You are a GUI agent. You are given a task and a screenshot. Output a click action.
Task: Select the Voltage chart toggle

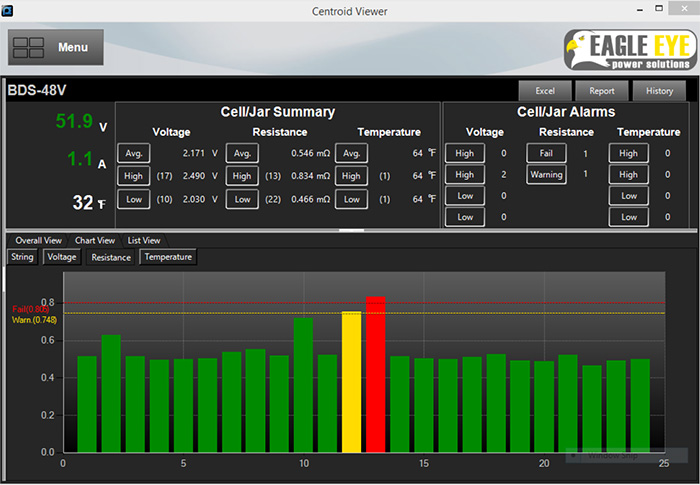point(62,257)
